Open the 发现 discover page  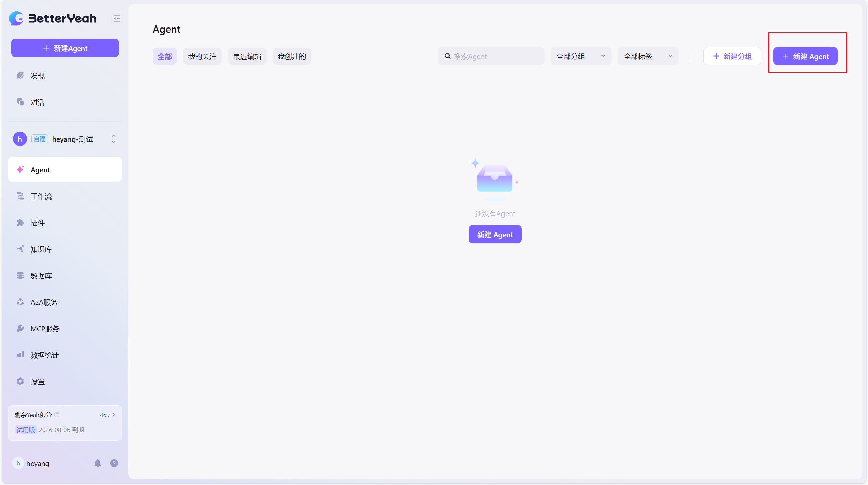pyautogui.click(x=37, y=76)
